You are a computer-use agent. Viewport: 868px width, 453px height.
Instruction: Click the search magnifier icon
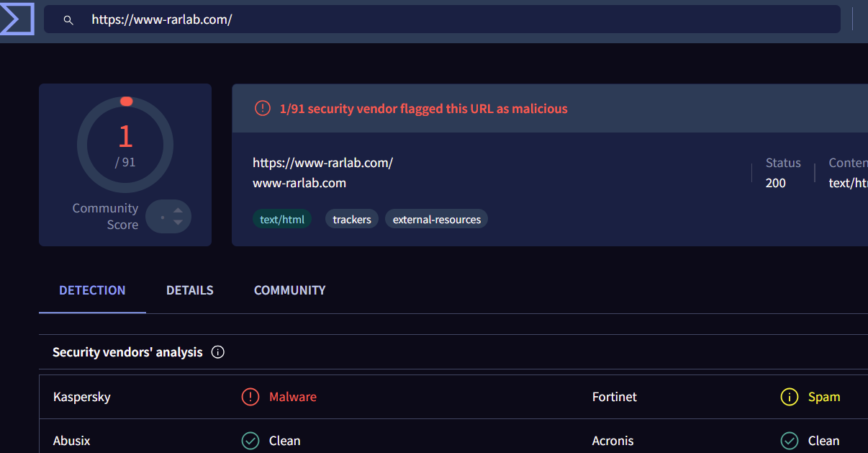(x=68, y=20)
